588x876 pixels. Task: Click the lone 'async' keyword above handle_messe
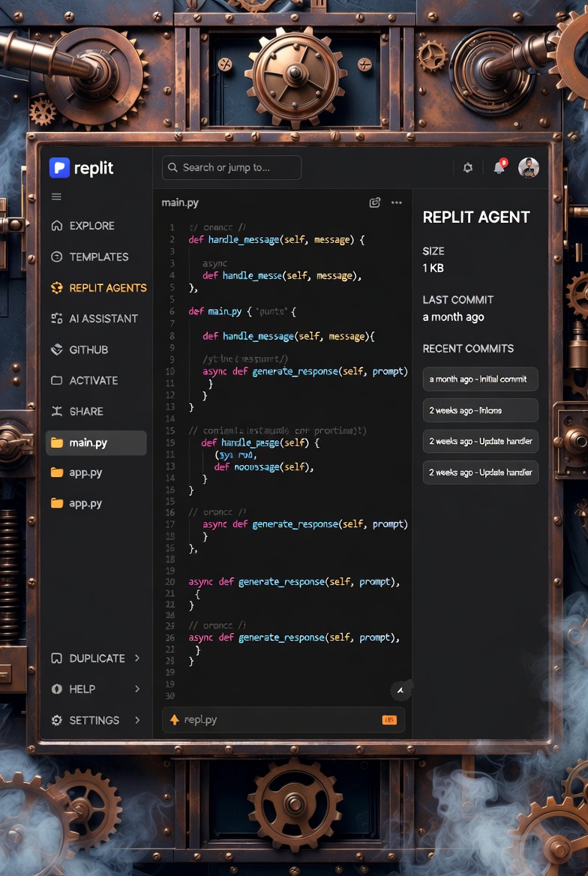point(214,264)
